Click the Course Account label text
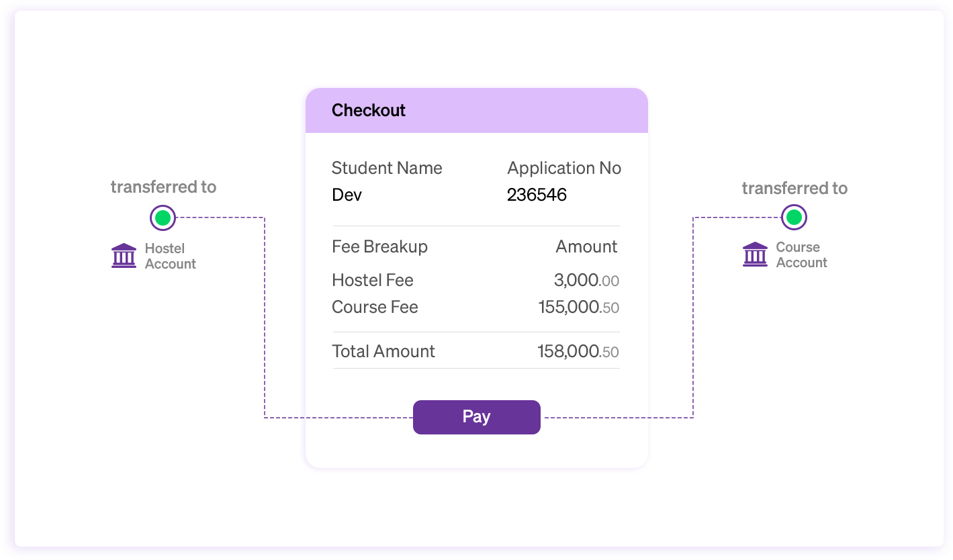 coord(801,254)
